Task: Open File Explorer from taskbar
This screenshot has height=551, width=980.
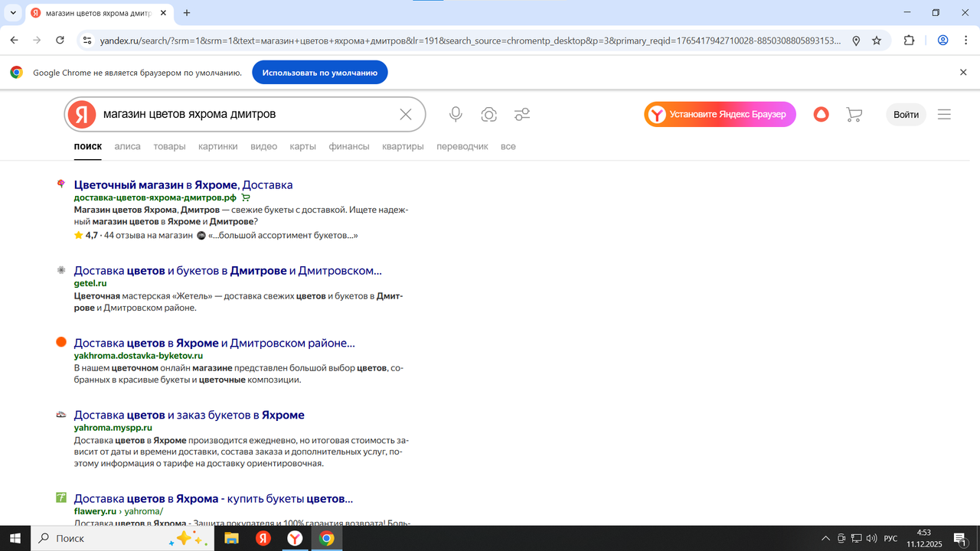Action: 230,538
